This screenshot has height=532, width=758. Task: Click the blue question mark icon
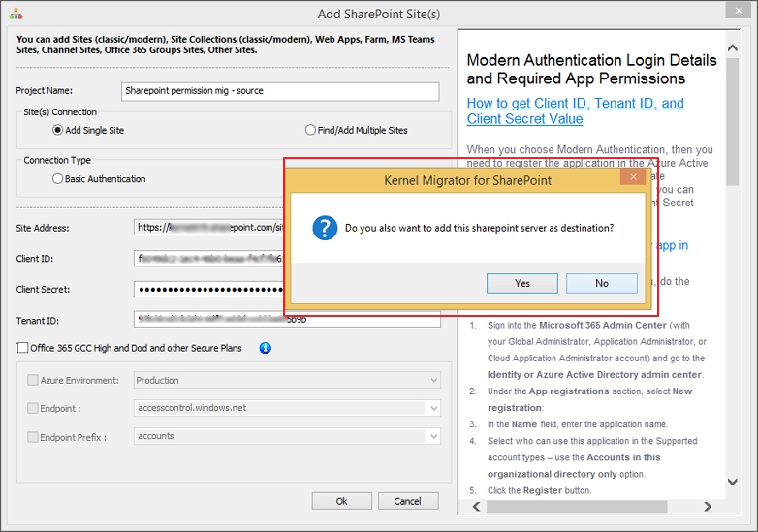pos(325,228)
